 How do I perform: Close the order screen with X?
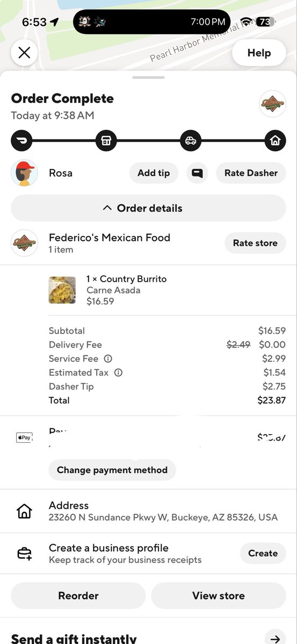tap(24, 53)
